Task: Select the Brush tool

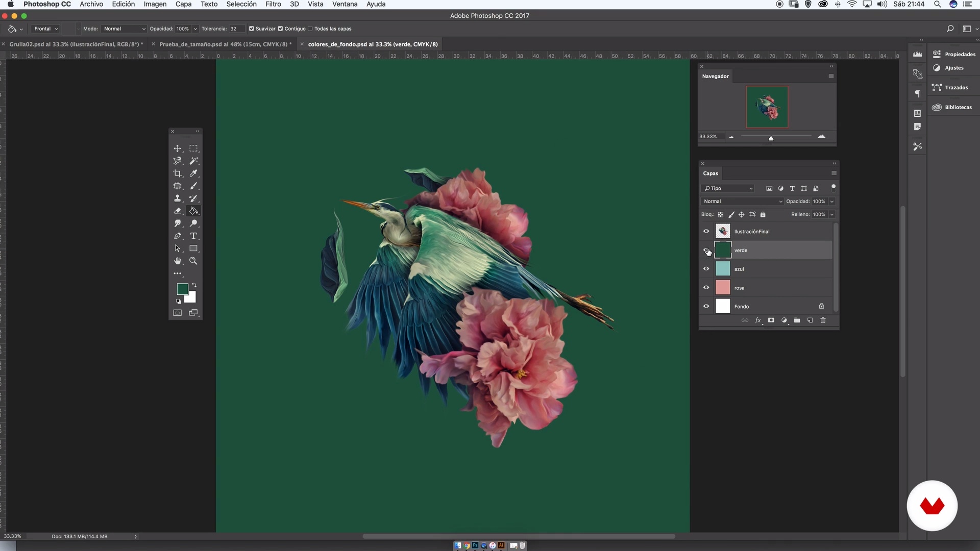Action: pos(193,186)
